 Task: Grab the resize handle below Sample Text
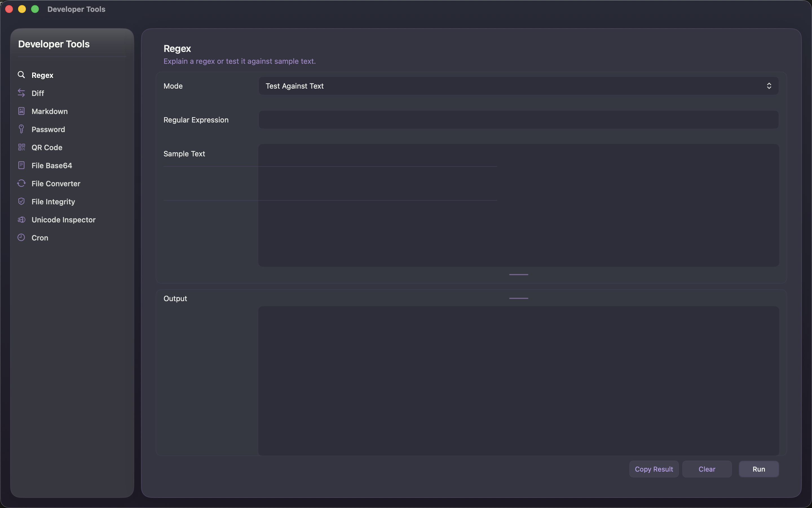pos(518,275)
